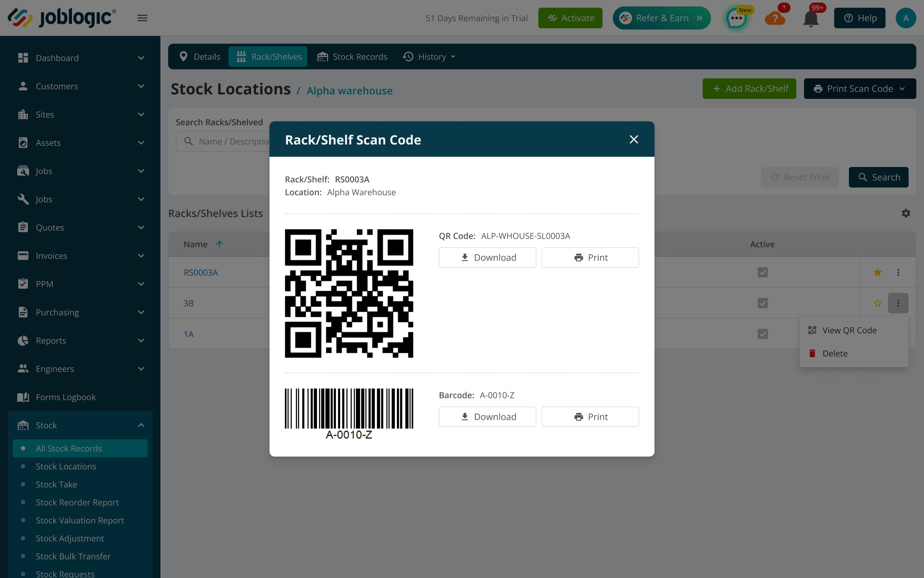Open the orange question cloud icon

[775, 18]
